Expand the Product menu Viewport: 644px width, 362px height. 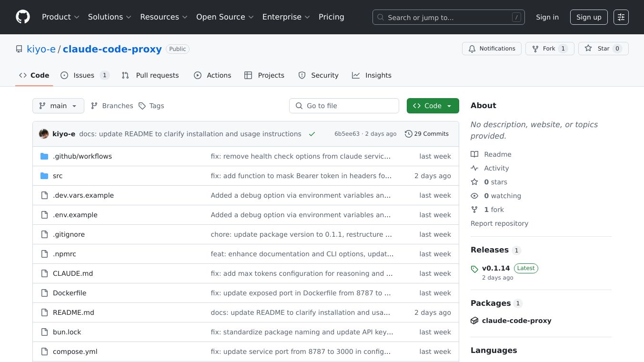(x=60, y=17)
